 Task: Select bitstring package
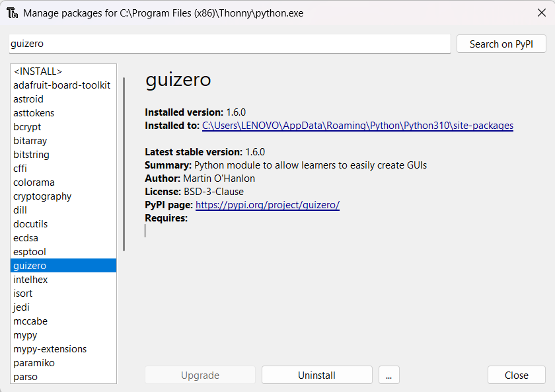pos(63,155)
